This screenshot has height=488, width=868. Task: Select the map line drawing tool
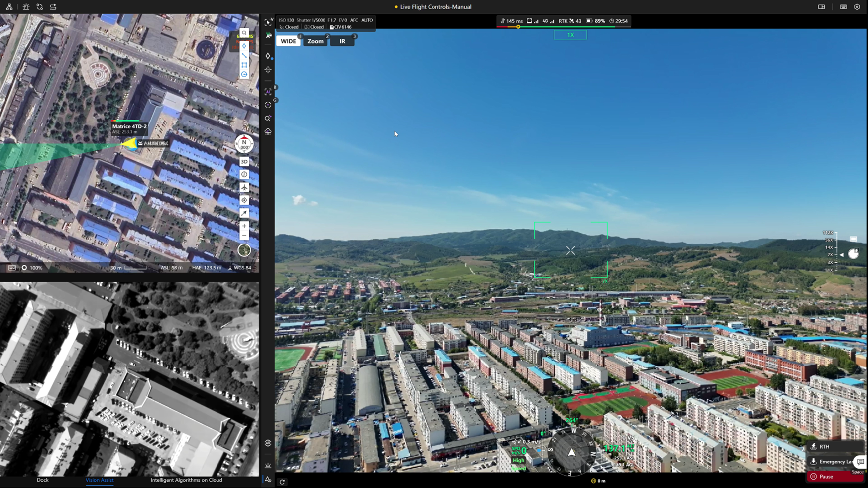pyautogui.click(x=244, y=55)
